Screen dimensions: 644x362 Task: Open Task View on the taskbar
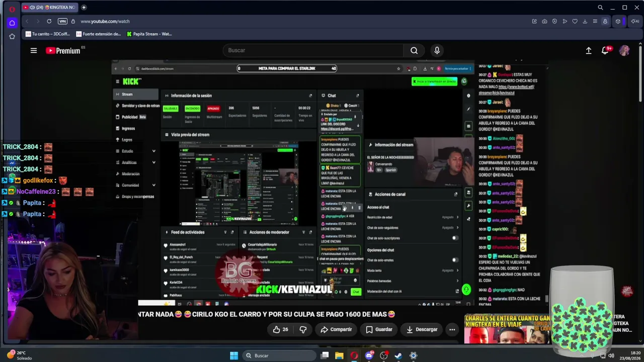tap(325, 355)
